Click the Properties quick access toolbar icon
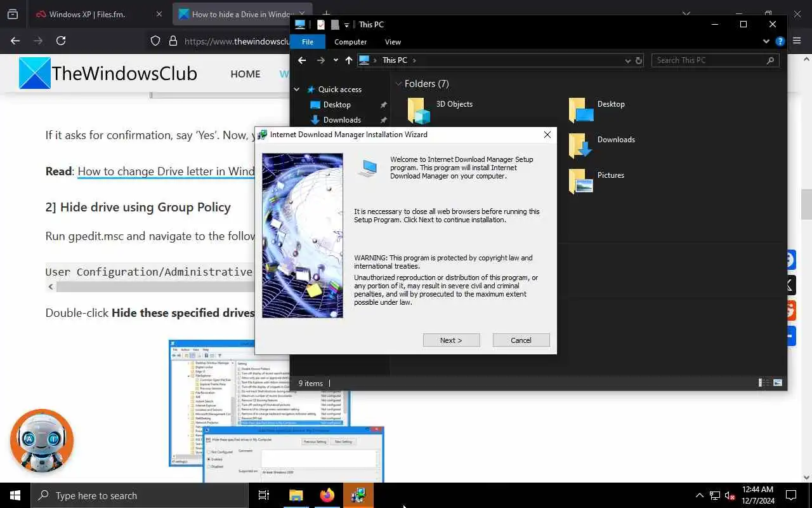Image resolution: width=812 pixels, height=508 pixels. (x=320, y=25)
